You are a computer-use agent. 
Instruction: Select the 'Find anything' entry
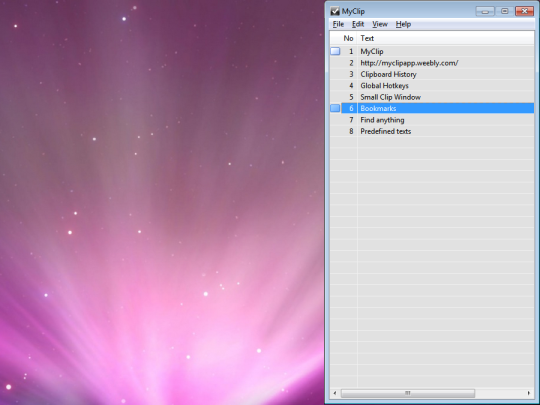tap(382, 120)
